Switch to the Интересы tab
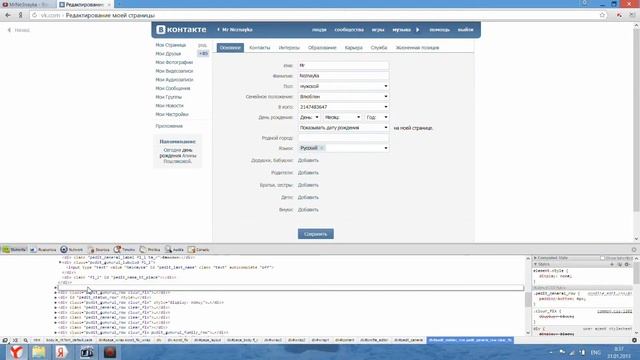 (x=289, y=48)
